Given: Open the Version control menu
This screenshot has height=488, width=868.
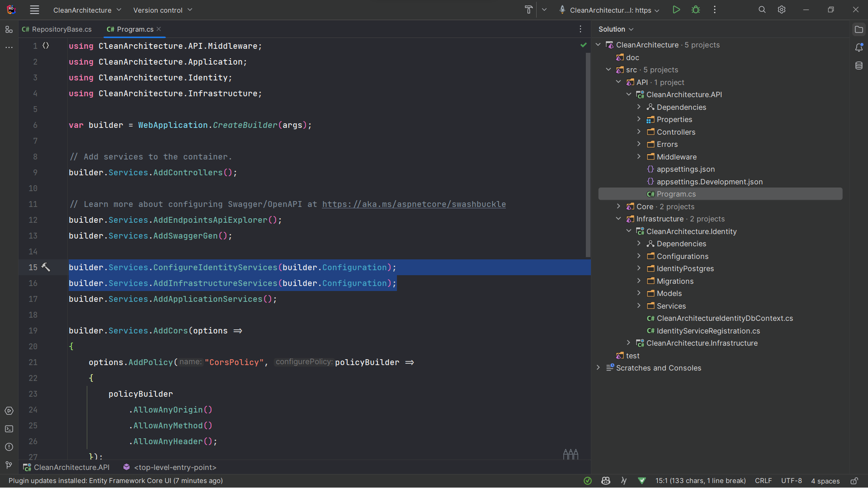Looking at the screenshot, I should (162, 10).
